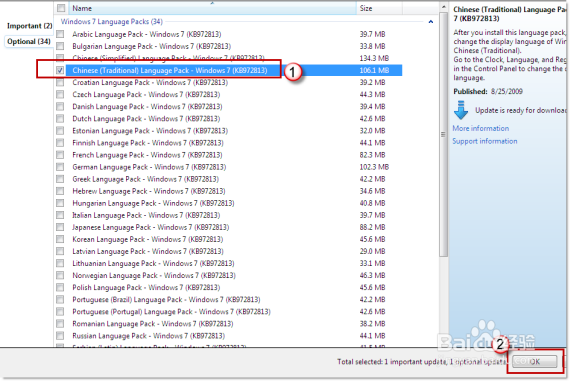
Task: Click the 'Update is ready for download' text
Action: click(x=521, y=110)
